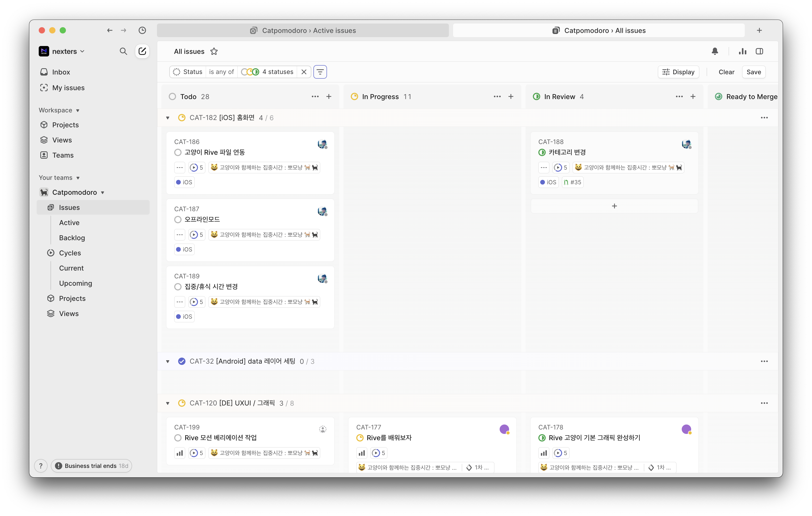
Task: Open notifications bell icon
Action: point(714,51)
